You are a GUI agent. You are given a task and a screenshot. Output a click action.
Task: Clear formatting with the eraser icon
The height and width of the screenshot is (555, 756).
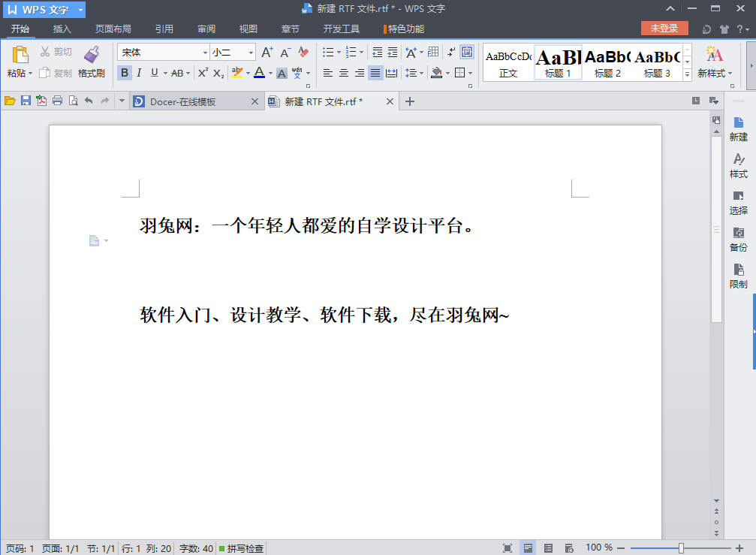coord(303,52)
